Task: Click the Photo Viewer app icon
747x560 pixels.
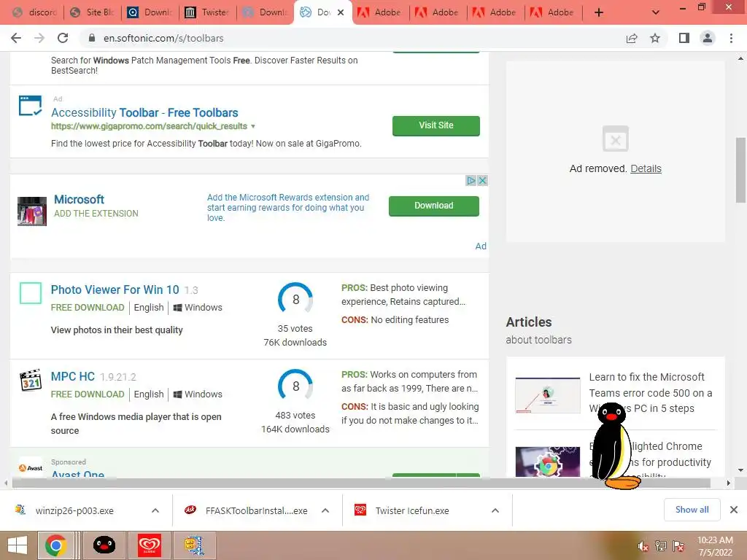Action: (31, 293)
